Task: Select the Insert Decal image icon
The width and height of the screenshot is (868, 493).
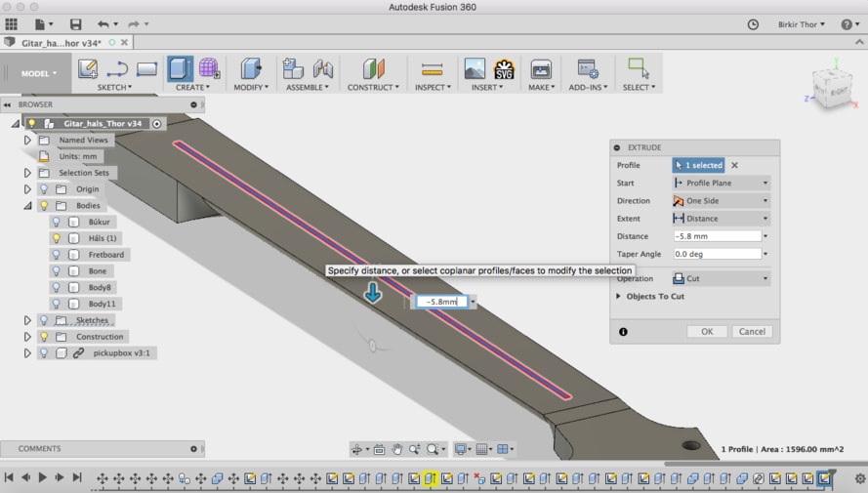Action: point(475,68)
